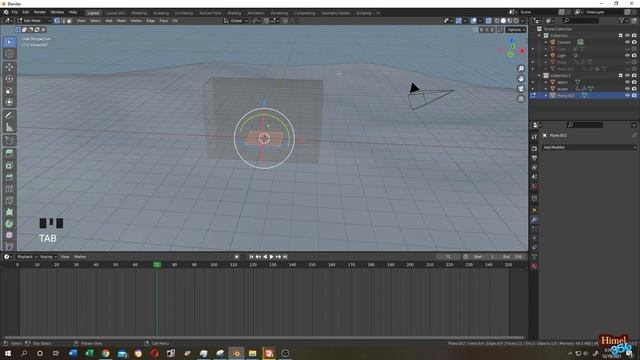The width and height of the screenshot is (640, 360).
Task: Open the Mesh menu in viewport header
Action: point(121,20)
